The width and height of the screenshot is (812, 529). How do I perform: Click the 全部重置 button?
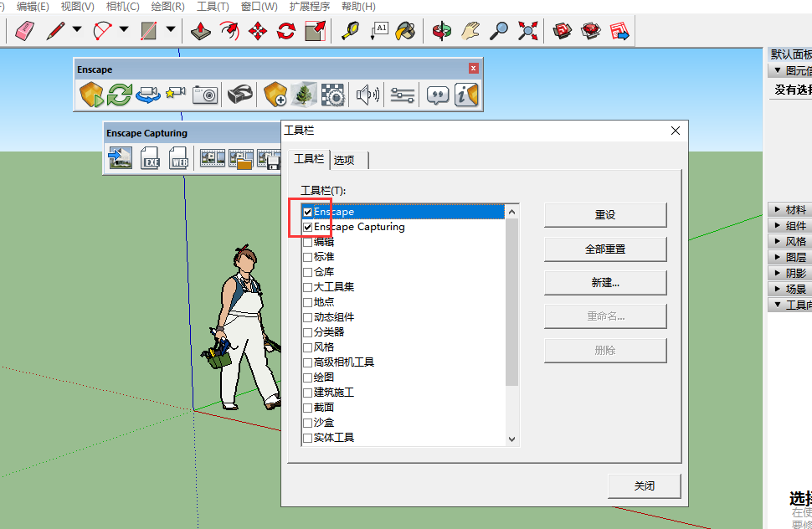(604, 249)
